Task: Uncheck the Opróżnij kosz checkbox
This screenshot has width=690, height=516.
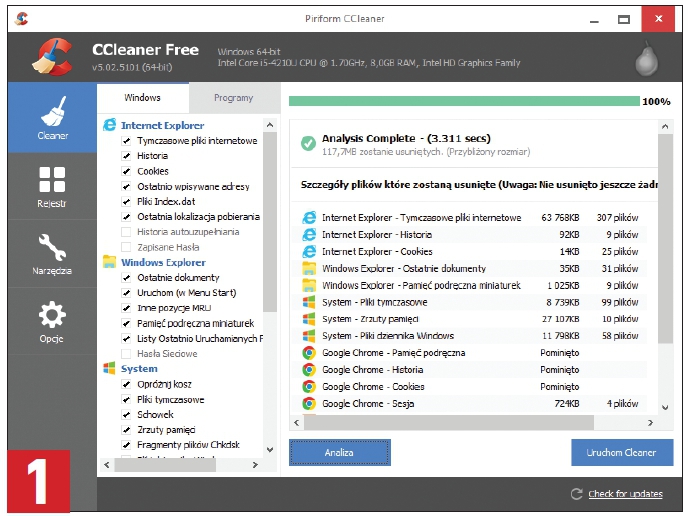Action: coord(126,384)
